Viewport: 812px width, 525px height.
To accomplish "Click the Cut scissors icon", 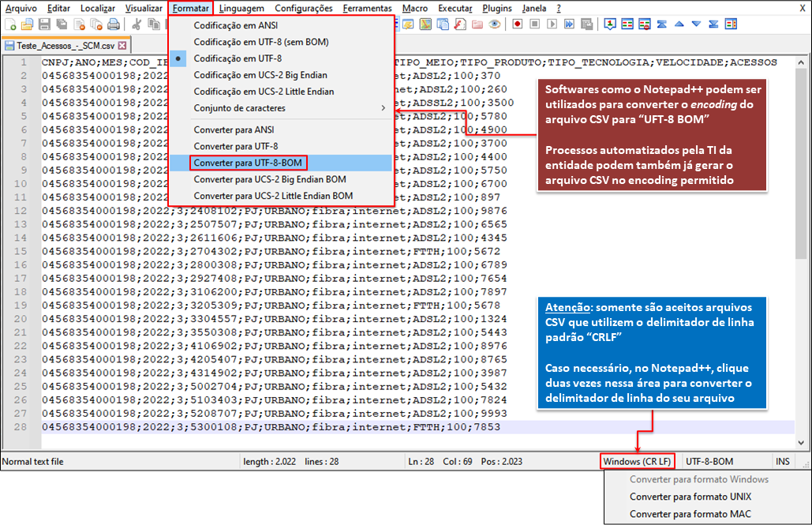I will pos(136,24).
